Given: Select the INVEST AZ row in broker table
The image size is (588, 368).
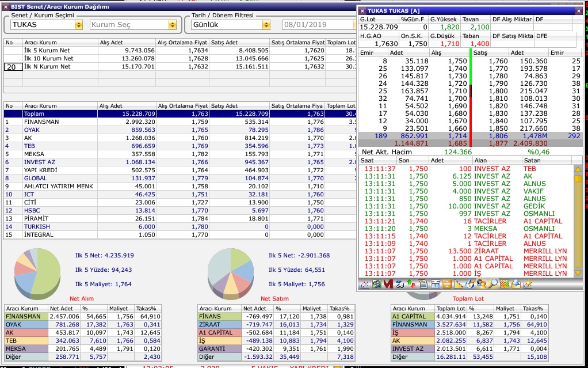Looking at the screenshot, I should coord(180,162).
